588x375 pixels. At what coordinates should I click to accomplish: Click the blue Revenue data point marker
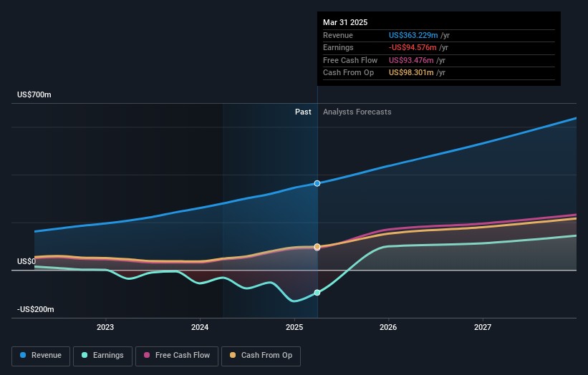(317, 183)
